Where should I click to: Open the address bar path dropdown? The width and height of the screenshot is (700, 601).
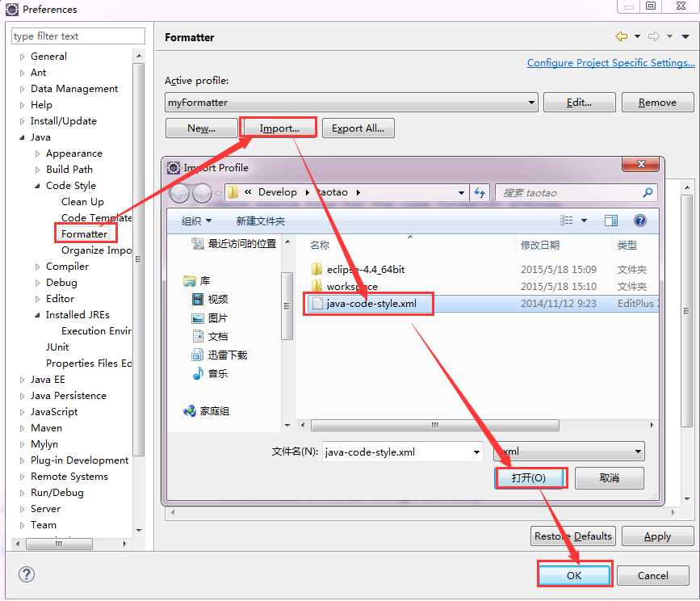(461, 192)
